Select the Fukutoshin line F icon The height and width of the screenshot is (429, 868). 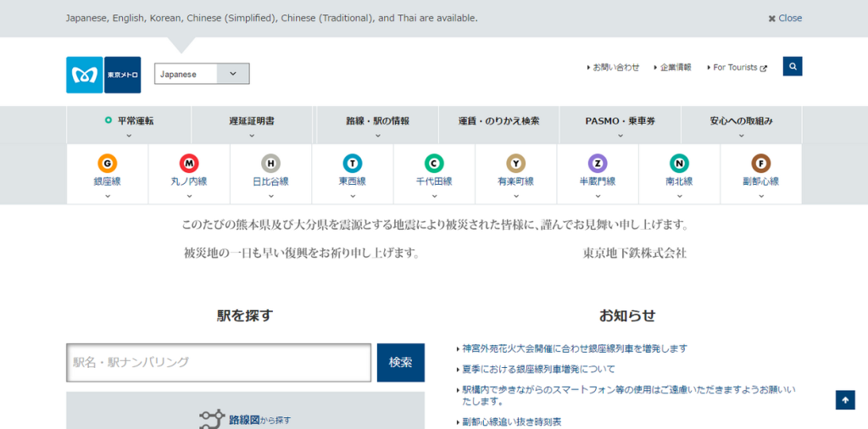point(761,164)
